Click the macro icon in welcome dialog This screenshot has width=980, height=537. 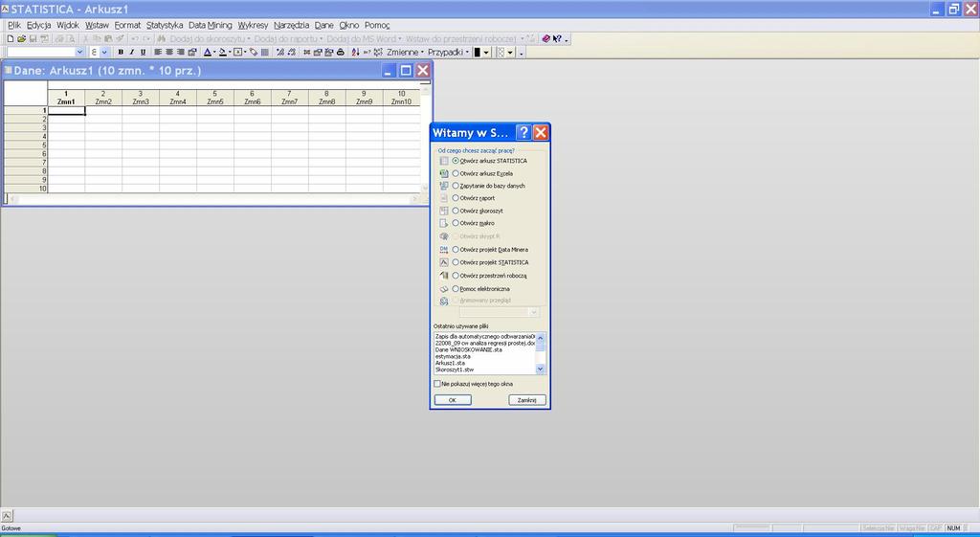click(444, 223)
